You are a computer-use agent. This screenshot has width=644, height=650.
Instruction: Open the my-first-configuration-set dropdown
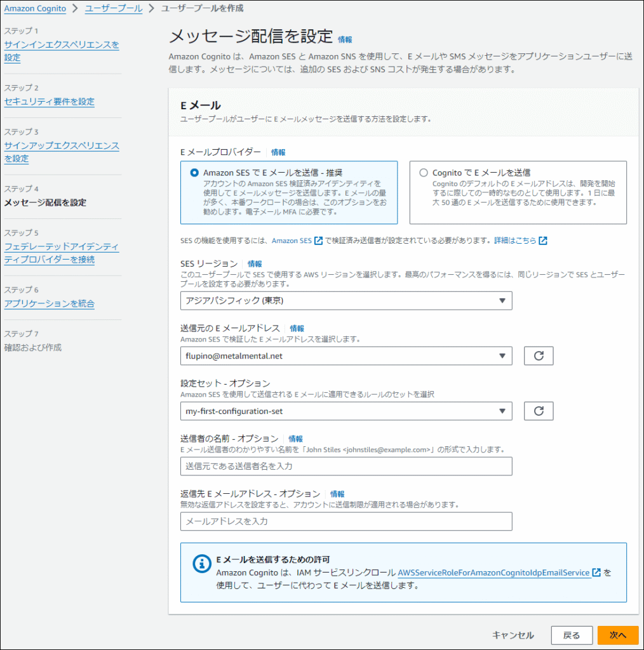[346, 411]
